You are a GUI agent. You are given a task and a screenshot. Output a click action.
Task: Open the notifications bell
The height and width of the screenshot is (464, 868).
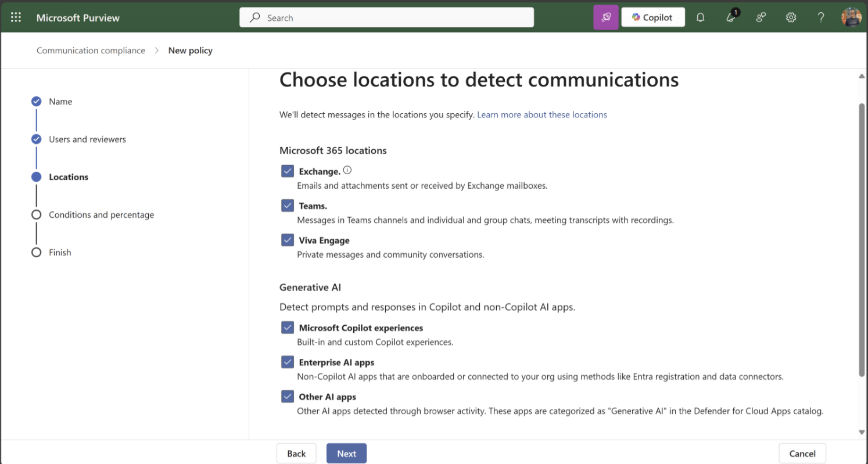pyautogui.click(x=700, y=17)
